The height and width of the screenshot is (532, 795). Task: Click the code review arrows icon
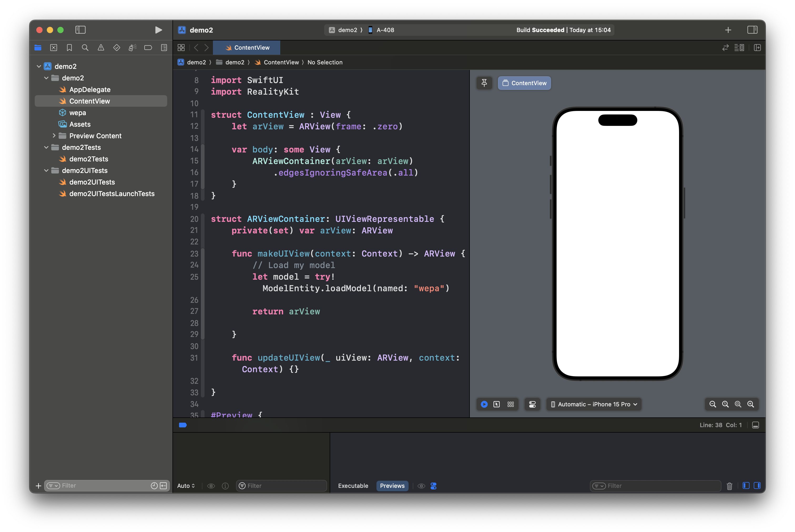(x=725, y=48)
